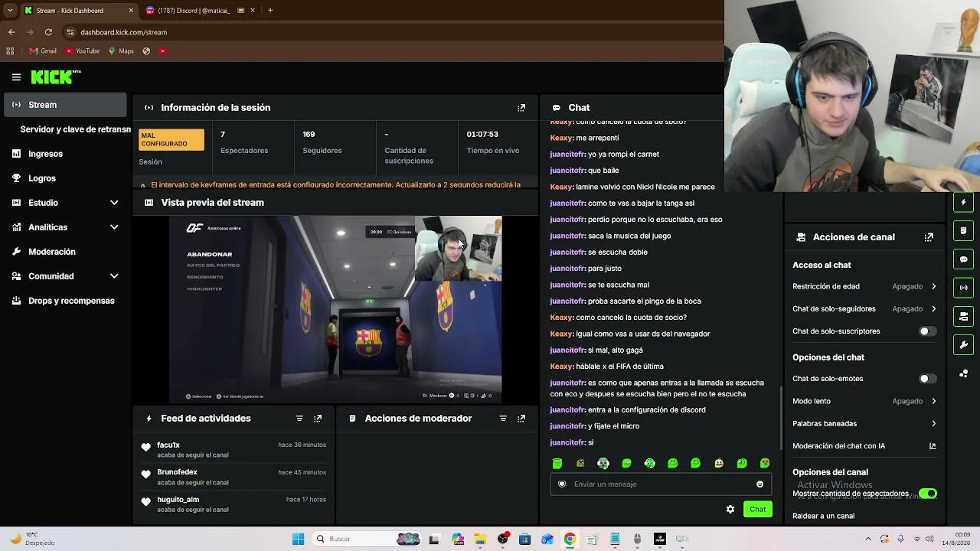Open Feed de actividades filter options
This screenshot has width=980, height=551.
[299, 419]
